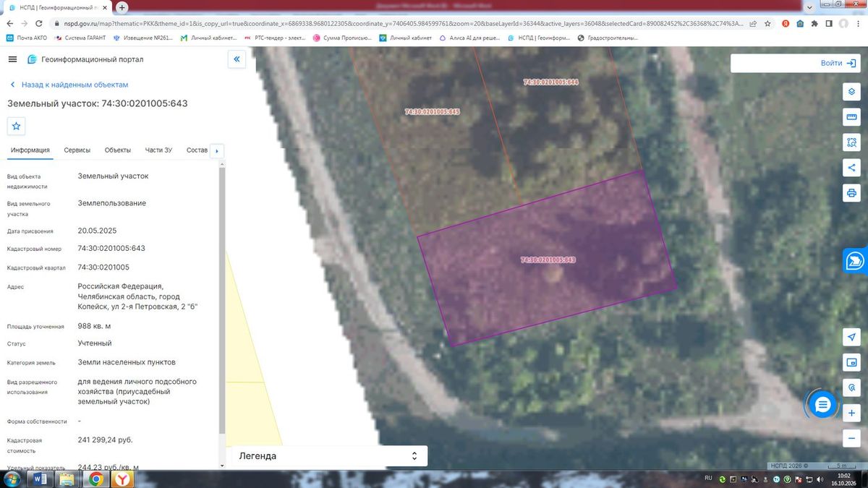Open the hamburger main menu
This screenshot has width=868, height=488.
click(12, 59)
